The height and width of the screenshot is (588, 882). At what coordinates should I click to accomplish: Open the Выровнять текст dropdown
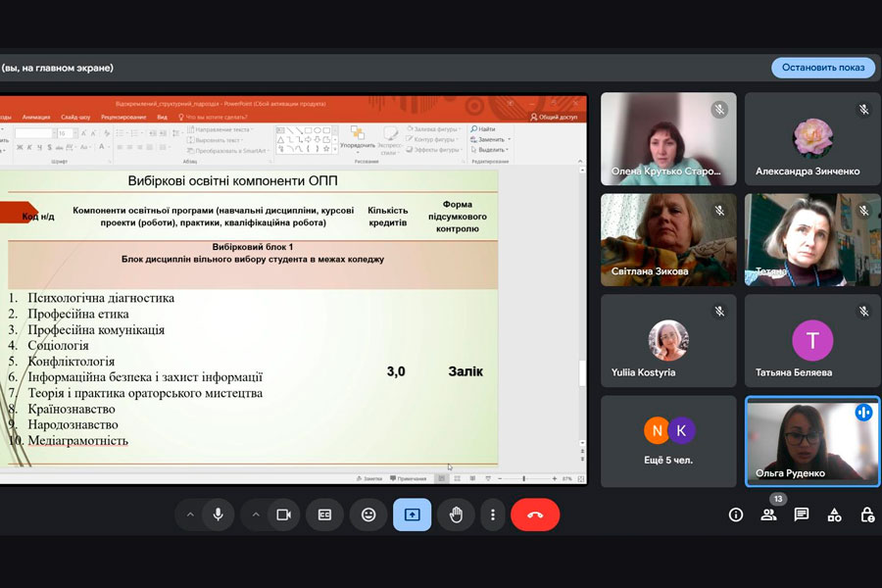(x=216, y=140)
